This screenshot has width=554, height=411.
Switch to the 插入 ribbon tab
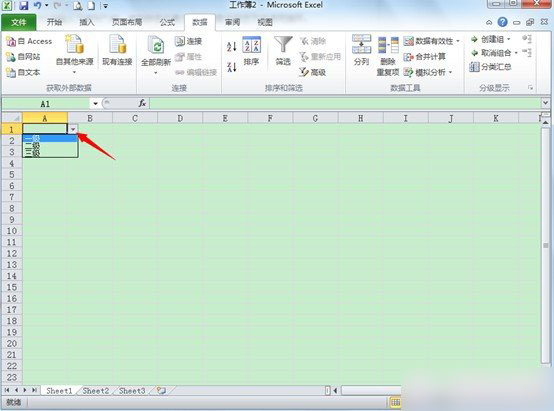(x=87, y=22)
